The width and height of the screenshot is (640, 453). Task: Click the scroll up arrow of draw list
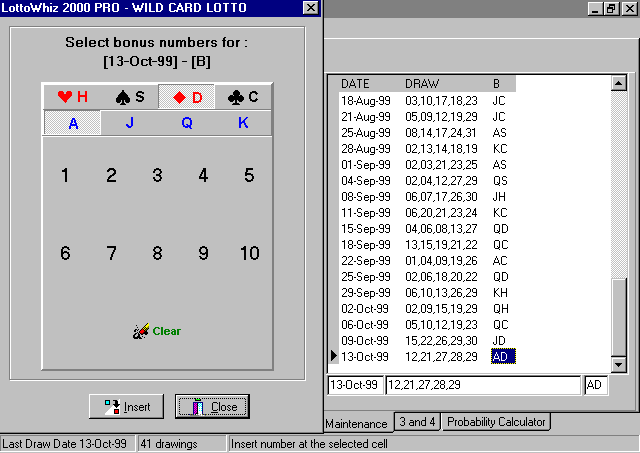click(619, 83)
